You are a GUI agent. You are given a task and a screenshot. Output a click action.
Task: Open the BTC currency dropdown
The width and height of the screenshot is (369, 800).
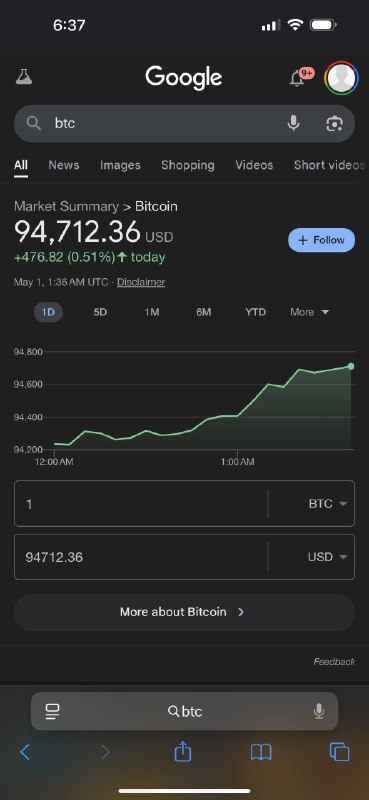(x=328, y=504)
